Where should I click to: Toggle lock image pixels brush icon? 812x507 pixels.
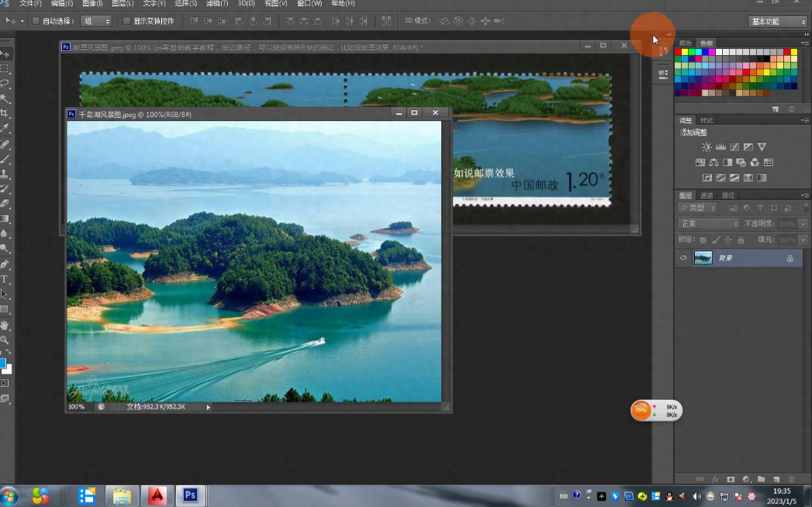[x=715, y=240]
